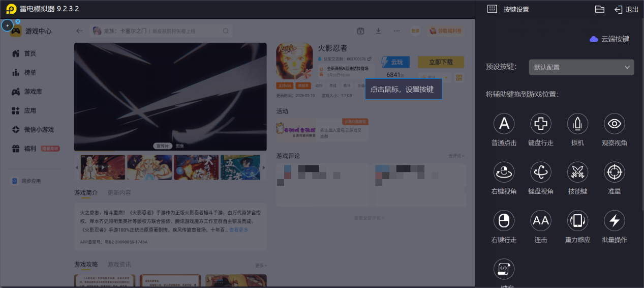The height and width of the screenshot is (288, 644).
Task: Click the 云玩 cloud play button
Action: pyautogui.click(x=395, y=62)
